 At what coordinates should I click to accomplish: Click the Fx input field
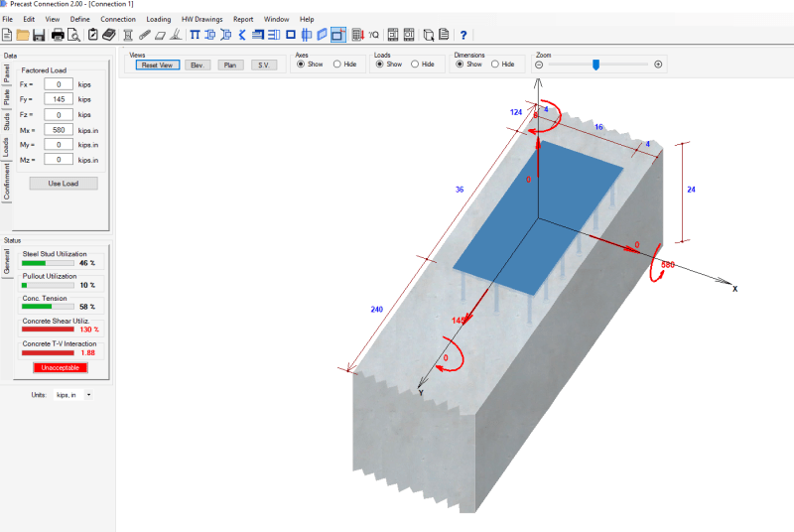[59, 84]
